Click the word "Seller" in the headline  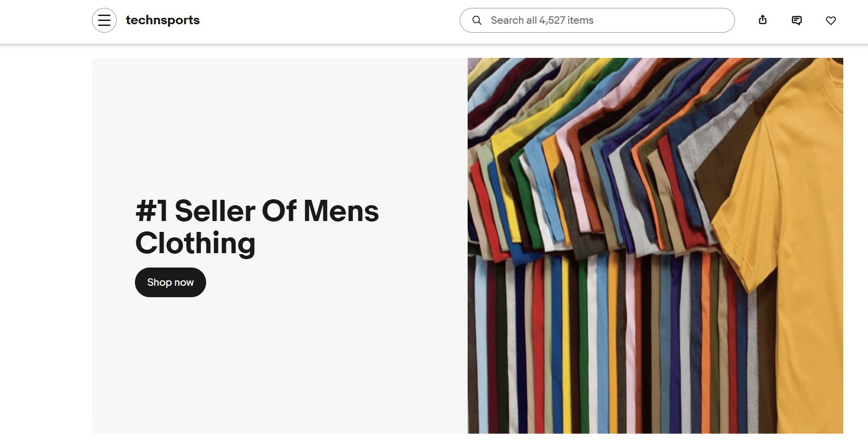tap(215, 211)
